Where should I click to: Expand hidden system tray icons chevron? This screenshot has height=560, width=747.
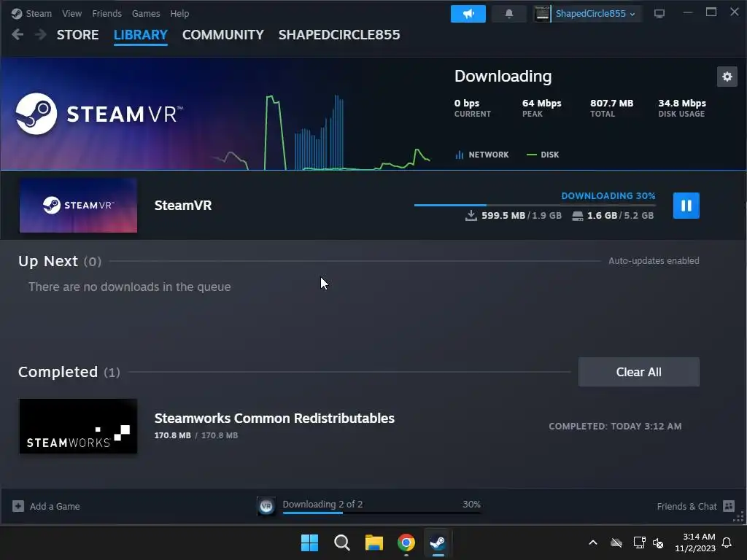593,542
